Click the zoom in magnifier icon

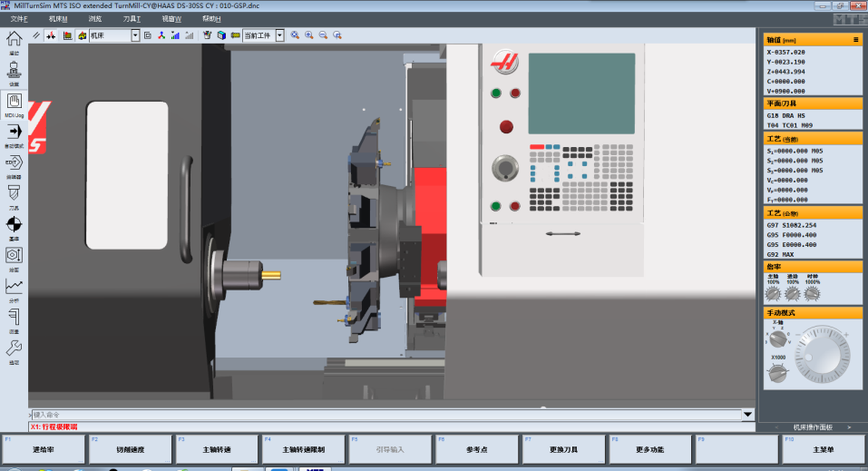[x=309, y=35]
